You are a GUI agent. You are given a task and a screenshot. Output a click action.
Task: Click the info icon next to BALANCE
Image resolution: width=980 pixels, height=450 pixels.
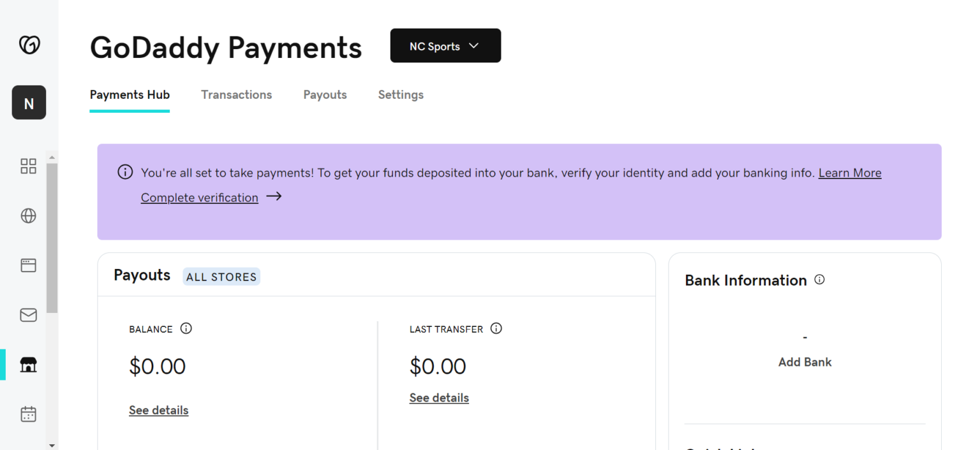point(186,329)
